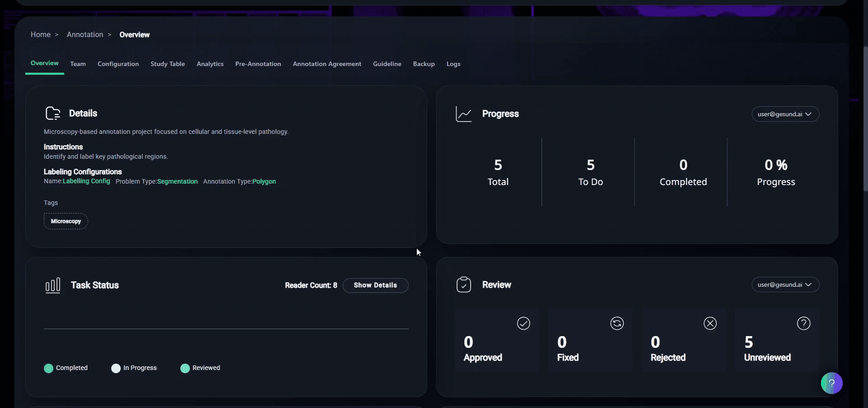Click the teal Reviewed legend dot
This screenshot has height=408, width=868.
[185, 368]
